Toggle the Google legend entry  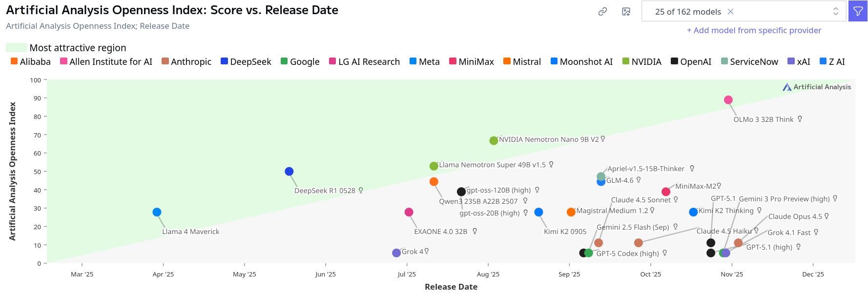pyautogui.click(x=300, y=61)
